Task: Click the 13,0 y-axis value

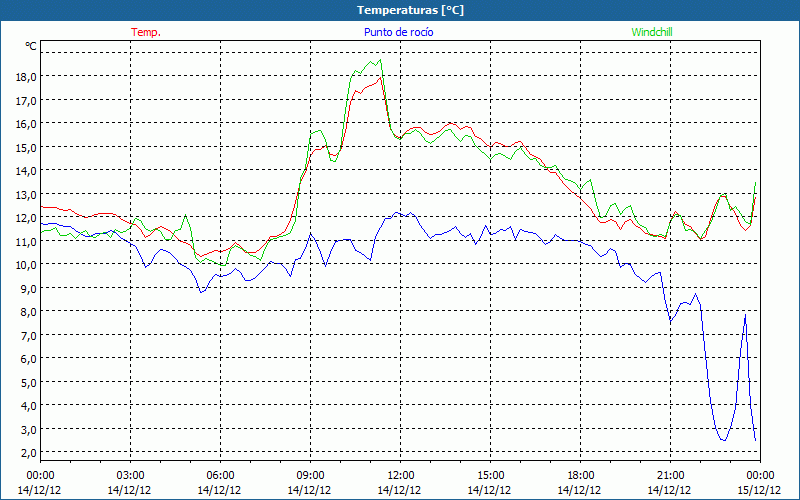Action: tap(27, 194)
